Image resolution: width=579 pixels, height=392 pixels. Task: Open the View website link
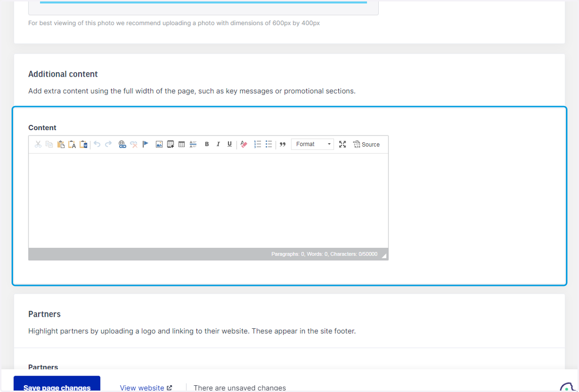pos(146,388)
